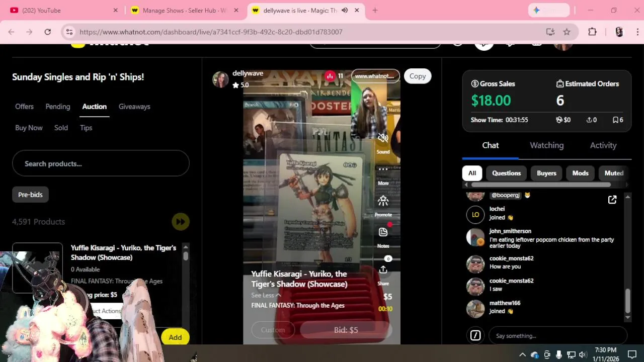
Task: Switch to the Manage Shows browser tab
Action: (184, 10)
